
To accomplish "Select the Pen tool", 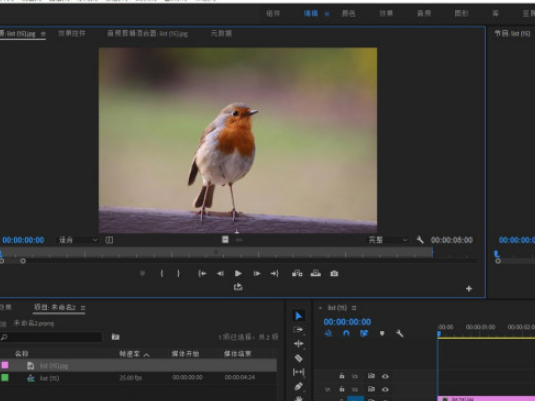I will coord(299,386).
